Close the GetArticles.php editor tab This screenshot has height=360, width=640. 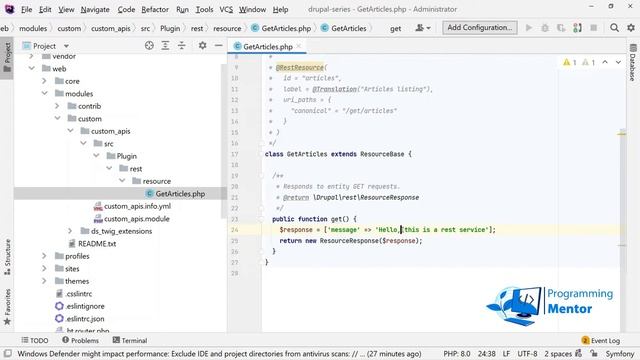click(299, 46)
